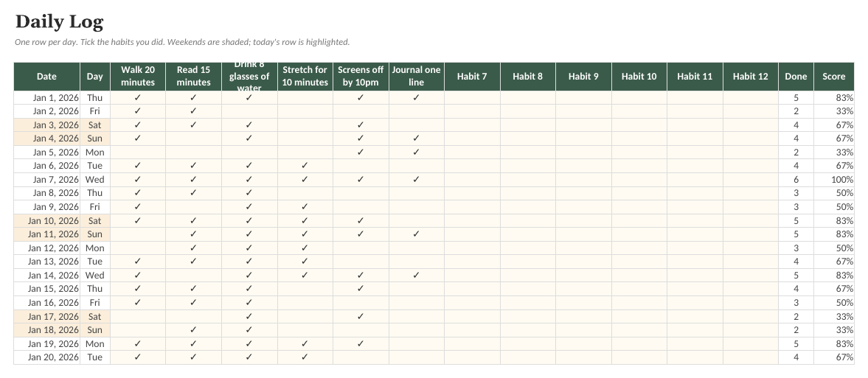This screenshot has width=868, height=378.
Task: Click the empty Habit 7 cell for Jan 1
Action: pyautogui.click(x=472, y=97)
